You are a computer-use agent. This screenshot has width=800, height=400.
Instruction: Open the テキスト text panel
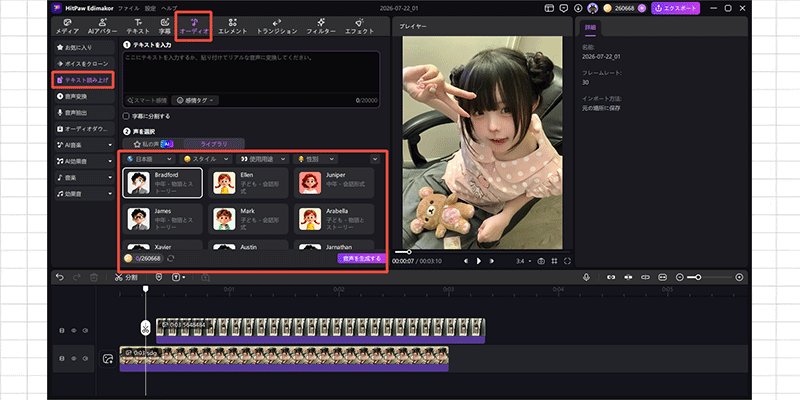click(138, 27)
